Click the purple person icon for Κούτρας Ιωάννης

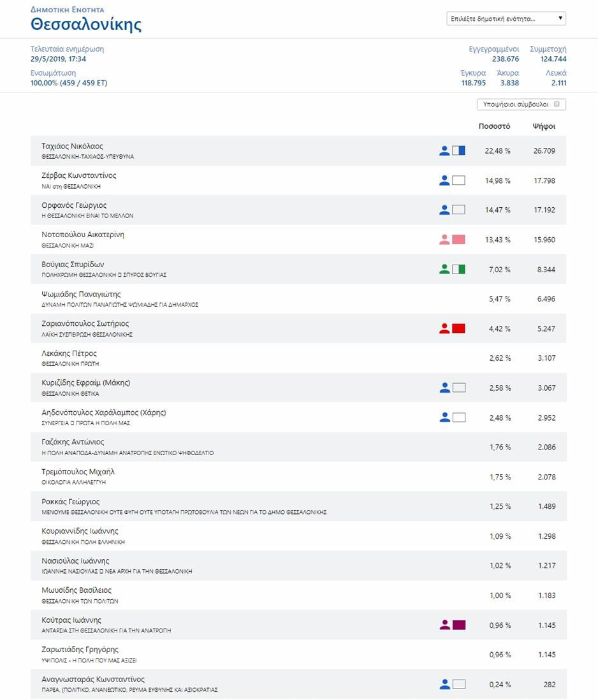[x=444, y=625]
